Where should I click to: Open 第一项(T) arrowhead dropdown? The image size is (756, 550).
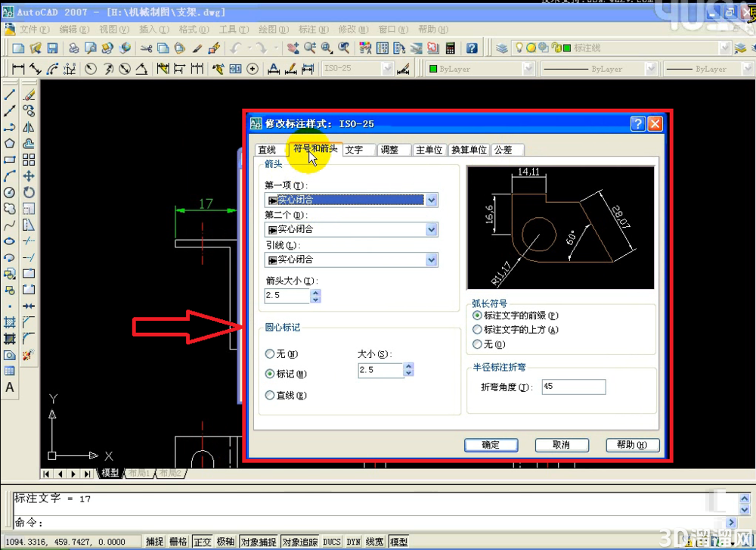click(x=432, y=200)
